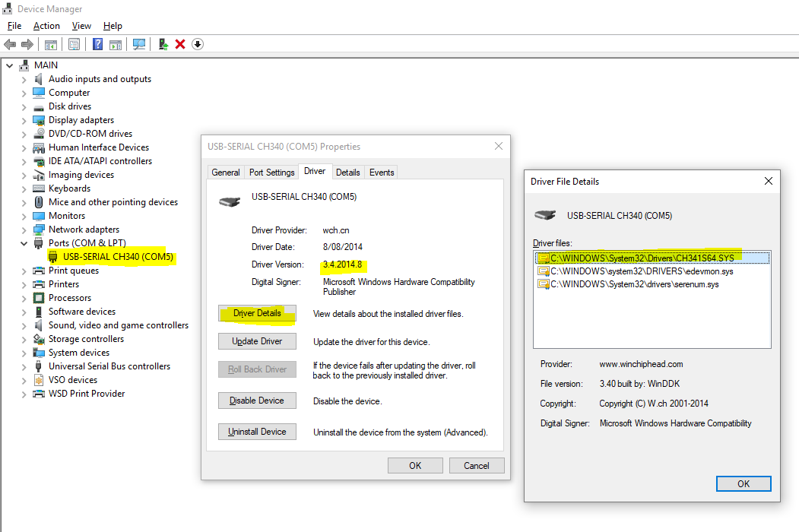The image size is (799, 532).
Task: Close the Driver File Details dialog
Action: (769, 181)
